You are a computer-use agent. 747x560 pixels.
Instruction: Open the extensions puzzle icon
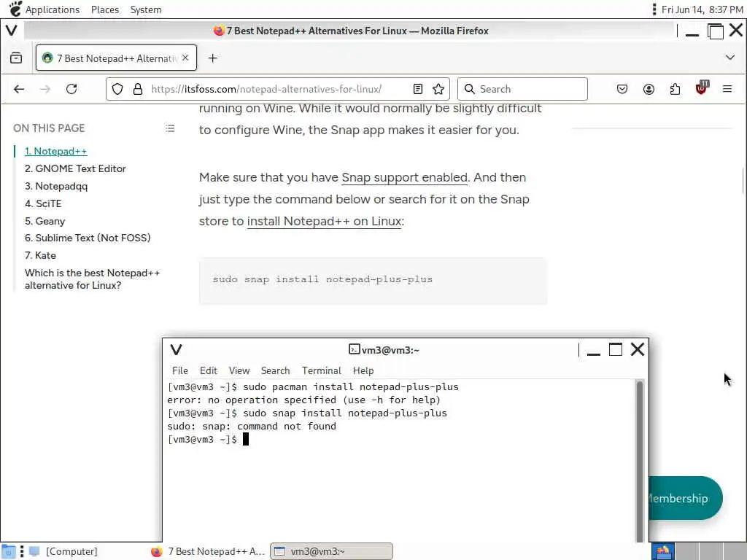click(x=675, y=89)
